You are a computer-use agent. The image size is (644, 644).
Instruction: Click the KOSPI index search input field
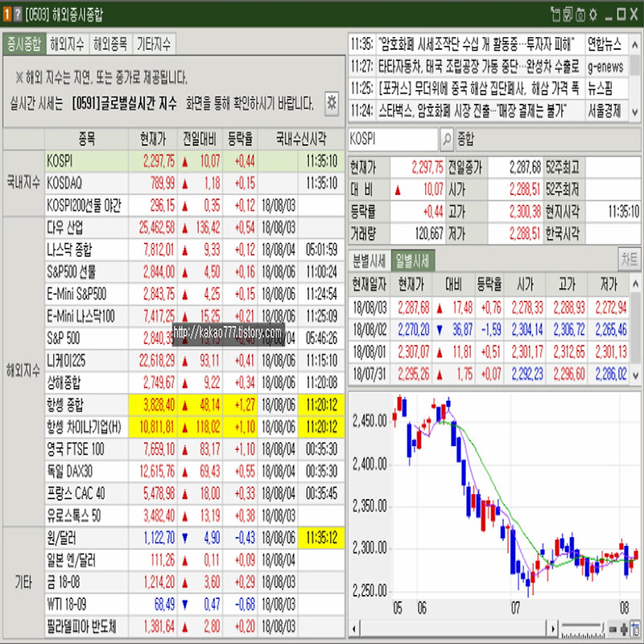point(393,139)
